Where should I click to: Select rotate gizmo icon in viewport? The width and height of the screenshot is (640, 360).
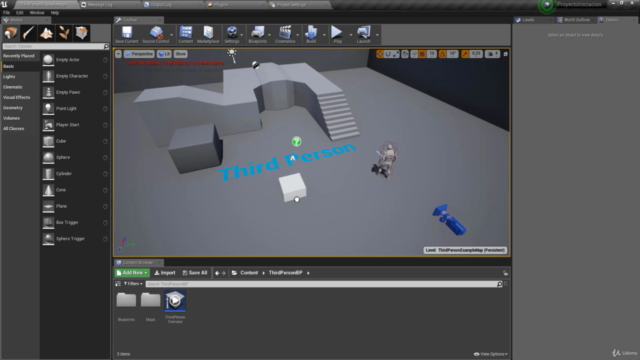(388, 54)
